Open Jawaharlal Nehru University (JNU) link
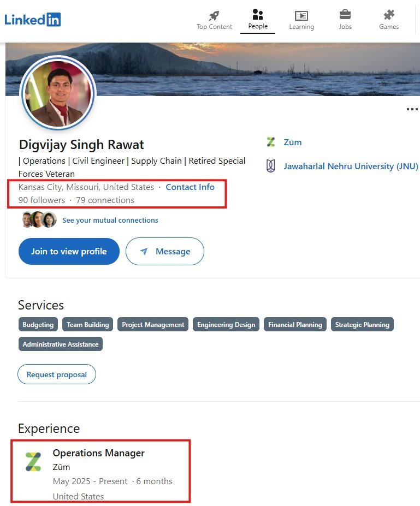420x506 pixels. 351,166
